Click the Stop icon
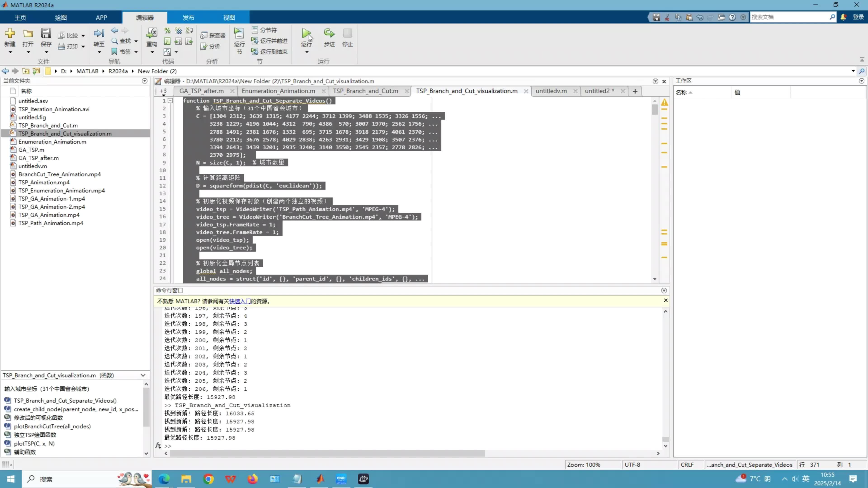Screen dimensions: 868x488 click(347, 33)
